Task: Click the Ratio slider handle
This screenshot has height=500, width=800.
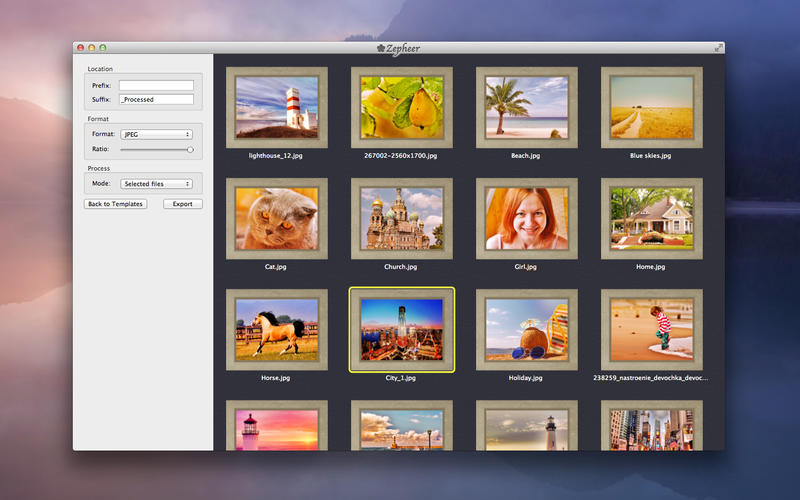Action: pyautogui.click(x=190, y=149)
